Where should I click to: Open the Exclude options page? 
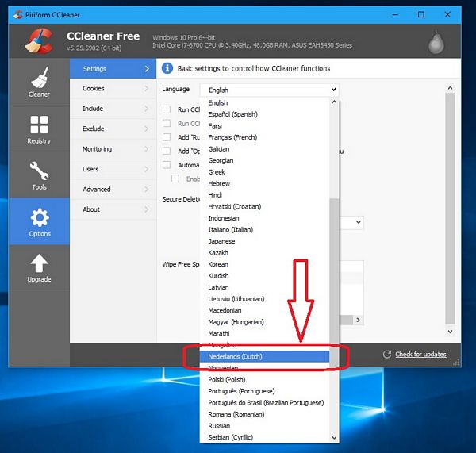click(x=113, y=129)
